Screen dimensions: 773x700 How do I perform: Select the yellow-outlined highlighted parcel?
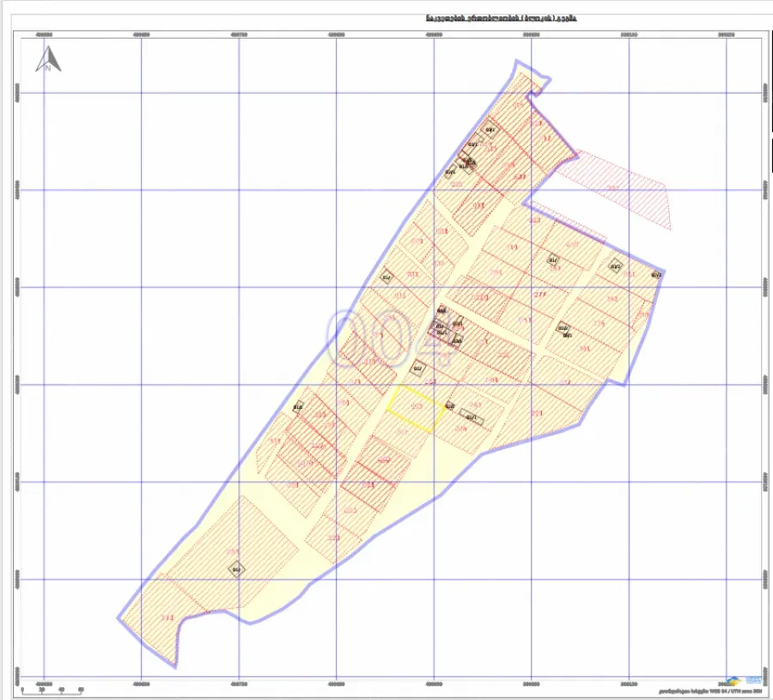click(416, 405)
